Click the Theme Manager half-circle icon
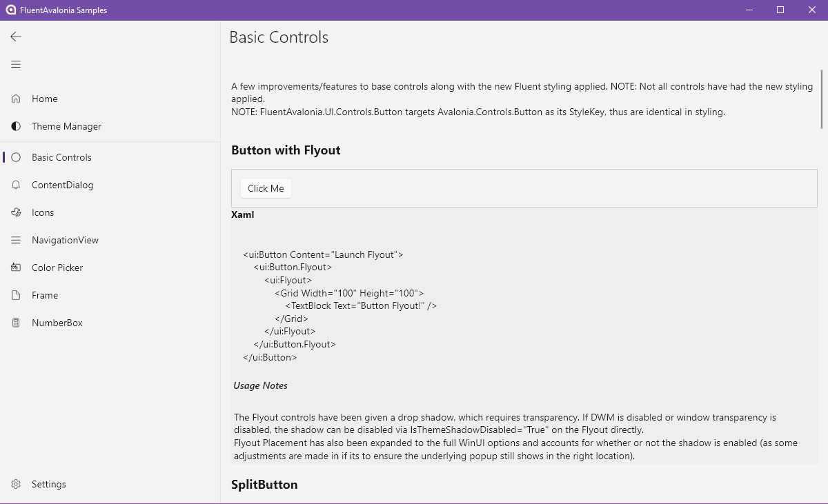This screenshot has height=504, width=828. pyautogui.click(x=16, y=126)
